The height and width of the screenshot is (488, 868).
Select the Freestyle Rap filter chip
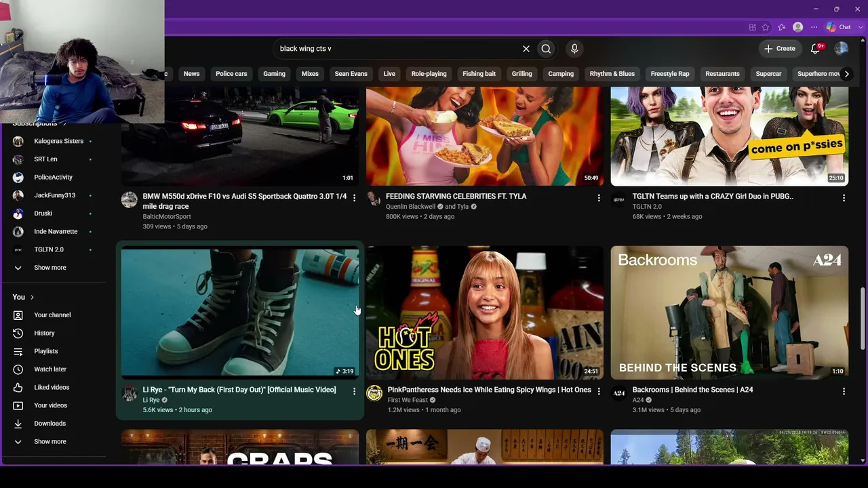click(670, 74)
